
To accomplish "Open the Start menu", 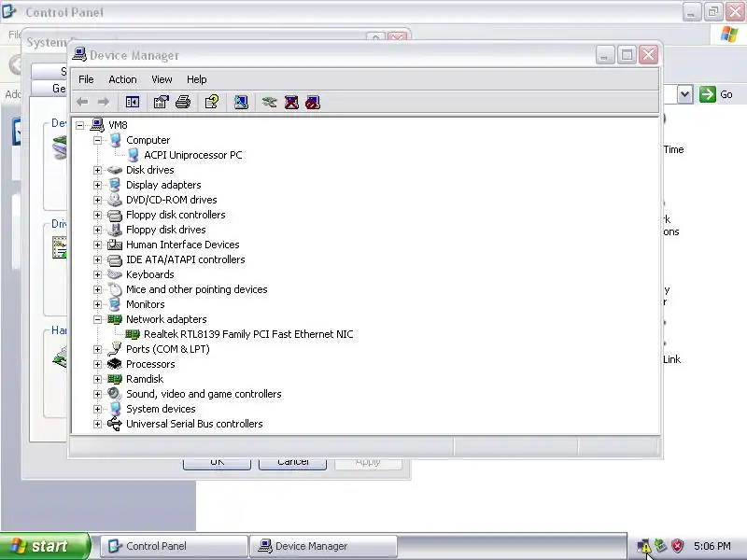I will (x=45, y=546).
